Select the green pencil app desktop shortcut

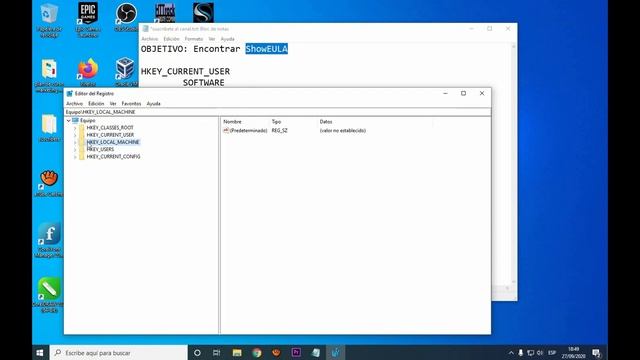point(49,295)
